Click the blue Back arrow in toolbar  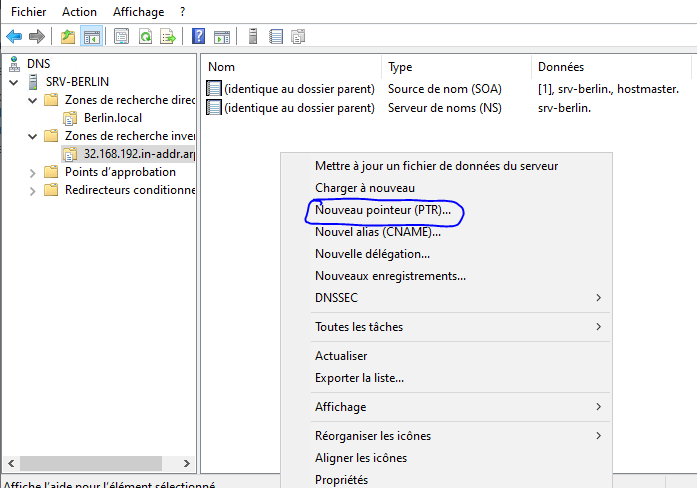(14, 37)
